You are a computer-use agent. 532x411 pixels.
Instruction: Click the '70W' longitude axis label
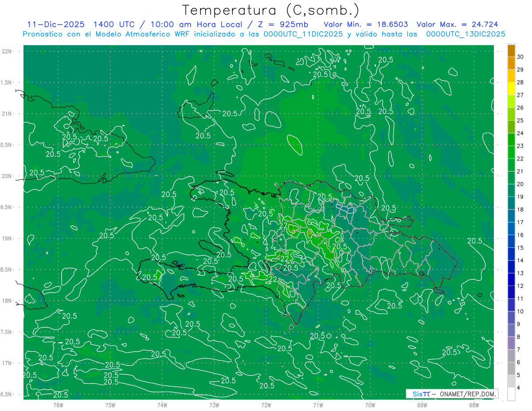coord(370,405)
